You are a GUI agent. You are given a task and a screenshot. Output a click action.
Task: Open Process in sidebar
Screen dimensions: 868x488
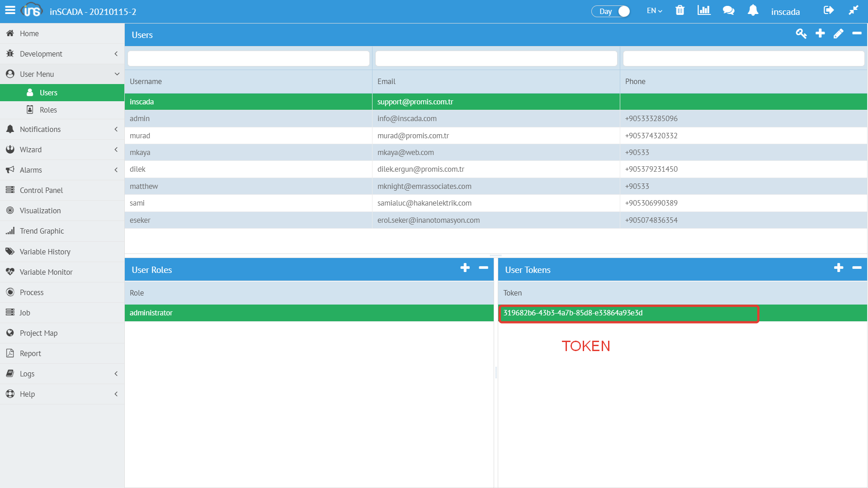(62, 292)
